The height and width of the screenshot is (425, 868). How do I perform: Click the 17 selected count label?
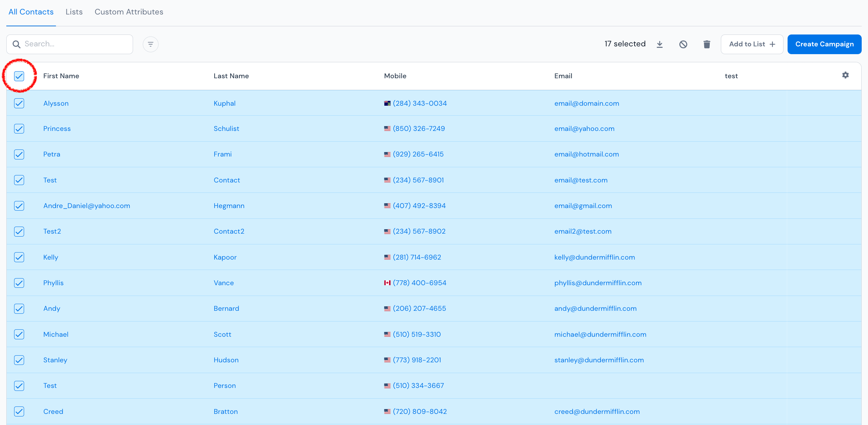click(625, 44)
